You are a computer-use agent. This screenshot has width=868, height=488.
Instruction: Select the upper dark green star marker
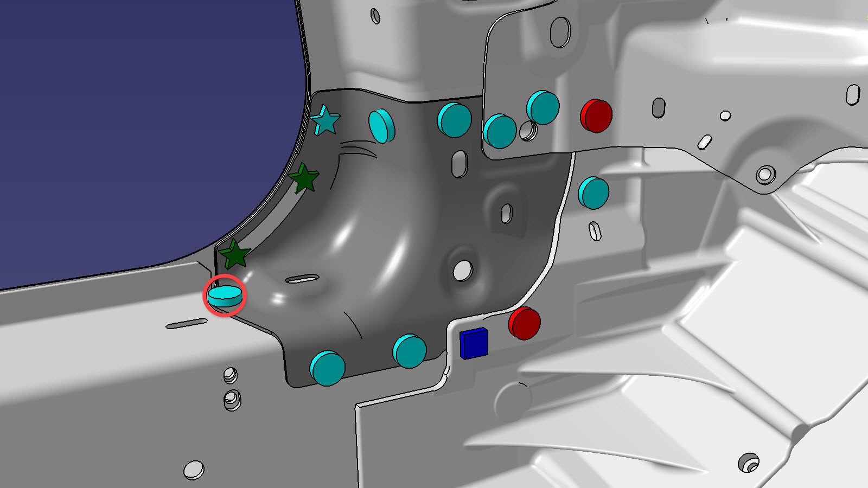click(304, 178)
